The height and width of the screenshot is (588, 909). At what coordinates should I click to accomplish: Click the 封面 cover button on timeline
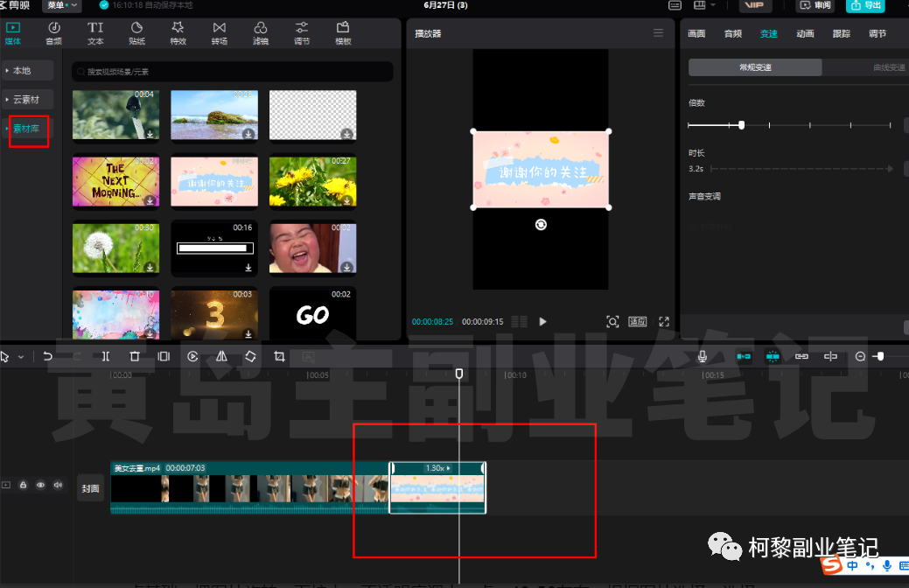click(x=90, y=488)
